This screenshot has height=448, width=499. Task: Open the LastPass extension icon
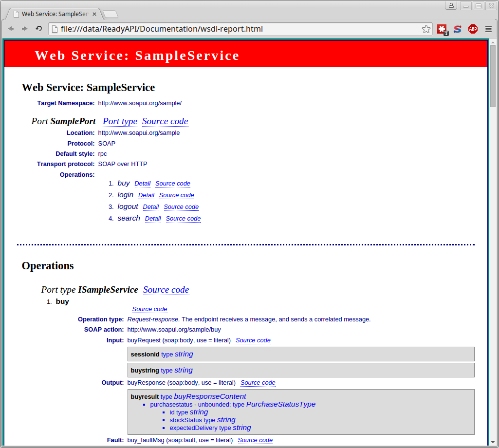point(442,29)
